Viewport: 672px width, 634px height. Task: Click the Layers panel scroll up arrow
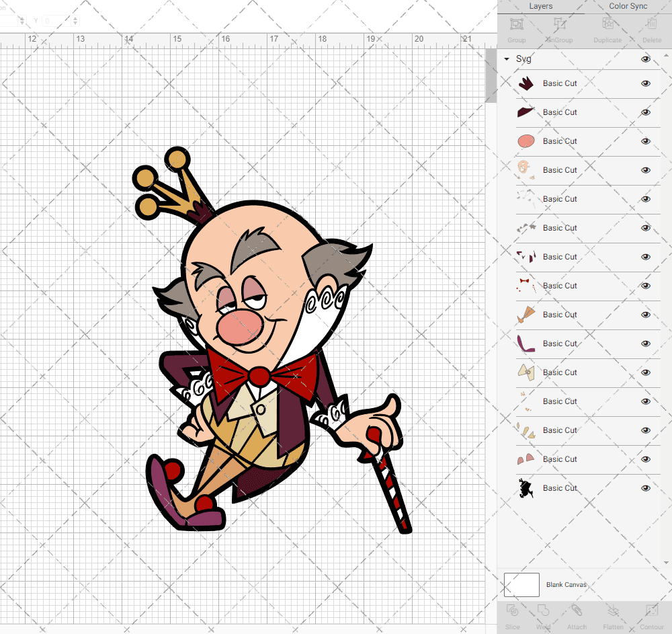click(665, 56)
